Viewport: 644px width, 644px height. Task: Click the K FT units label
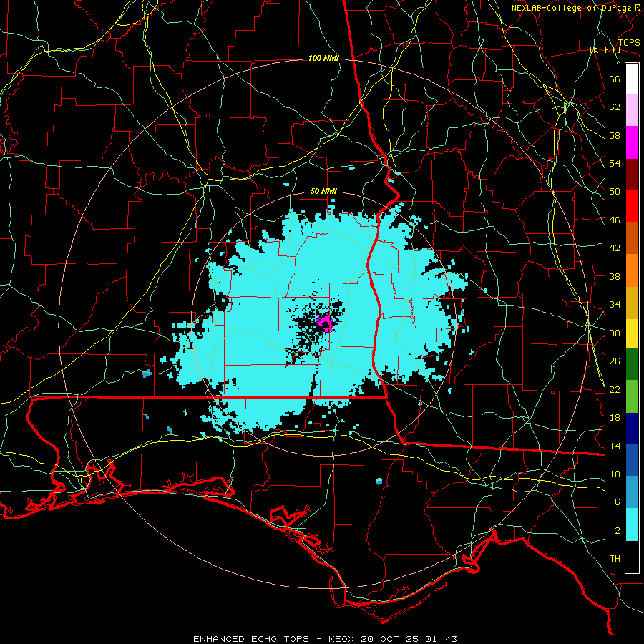coord(605,49)
